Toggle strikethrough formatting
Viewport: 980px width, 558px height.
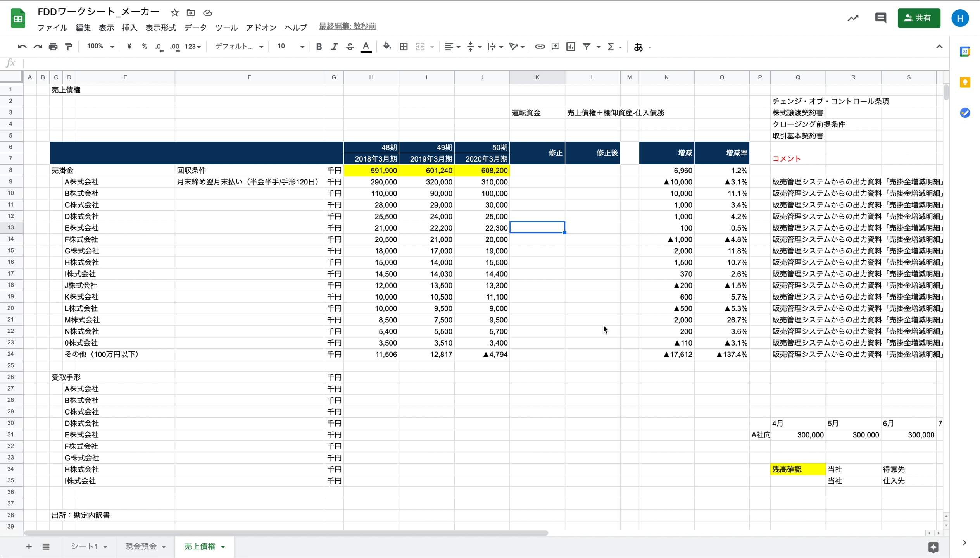point(350,47)
